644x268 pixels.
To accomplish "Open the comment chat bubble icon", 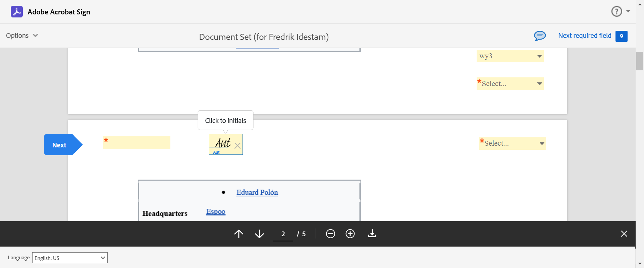I will pos(540,36).
